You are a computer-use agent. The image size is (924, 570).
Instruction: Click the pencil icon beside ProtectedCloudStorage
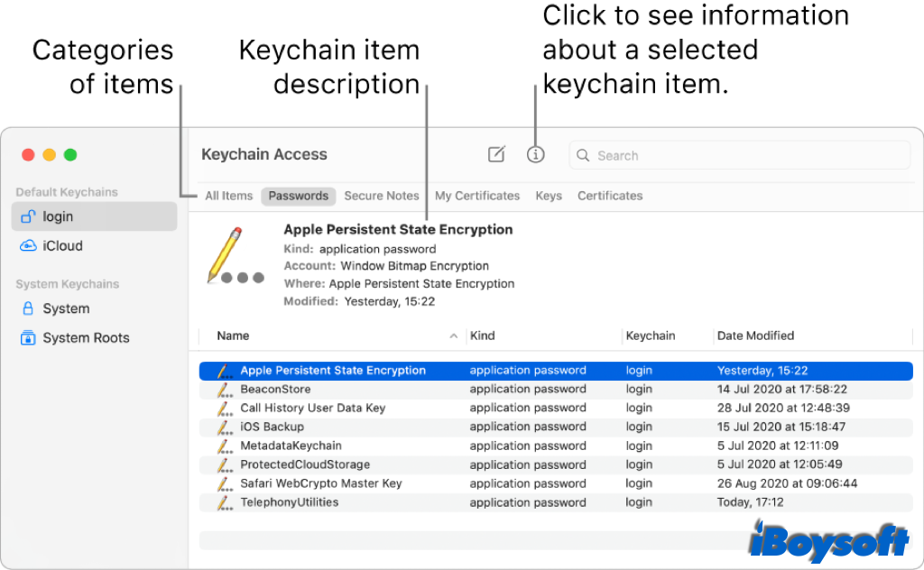225,465
